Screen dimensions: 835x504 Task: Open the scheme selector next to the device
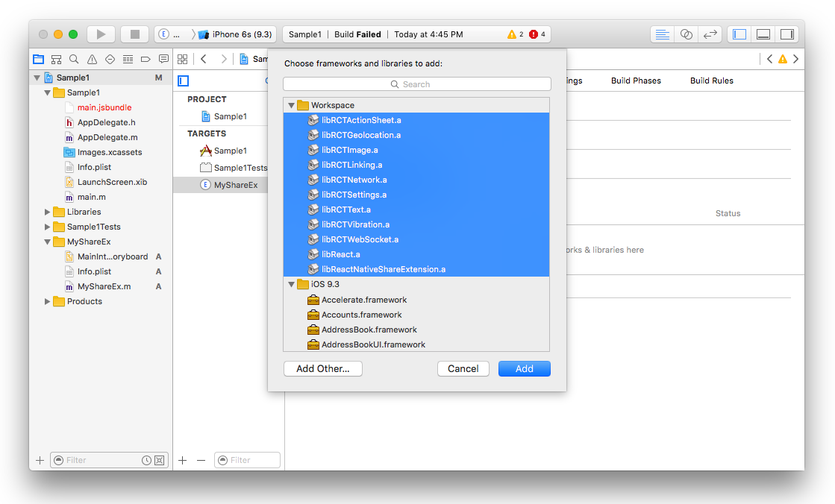point(170,34)
